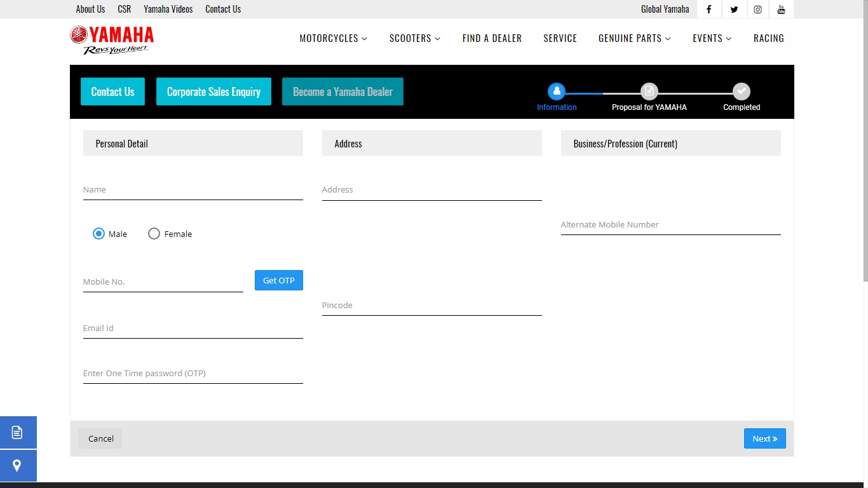Viewport: 868px width, 488px height.
Task: Open the Twitter icon in the top bar
Action: click(733, 9)
